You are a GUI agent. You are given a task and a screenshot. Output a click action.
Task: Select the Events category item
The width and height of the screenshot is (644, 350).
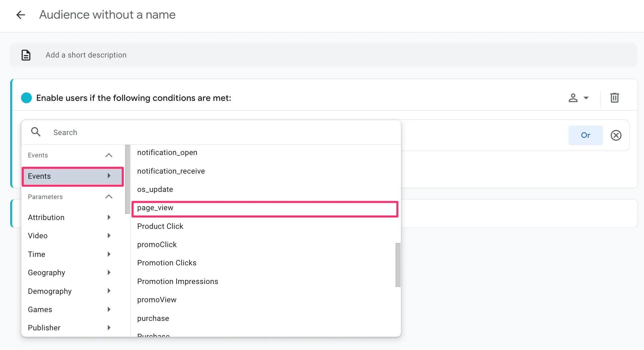[73, 176]
